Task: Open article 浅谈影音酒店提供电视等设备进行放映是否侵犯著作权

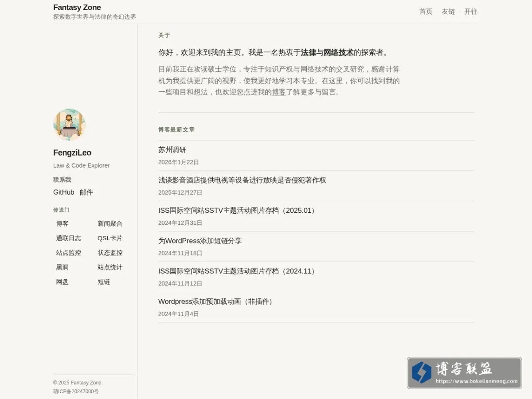Action: coord(242,180)
